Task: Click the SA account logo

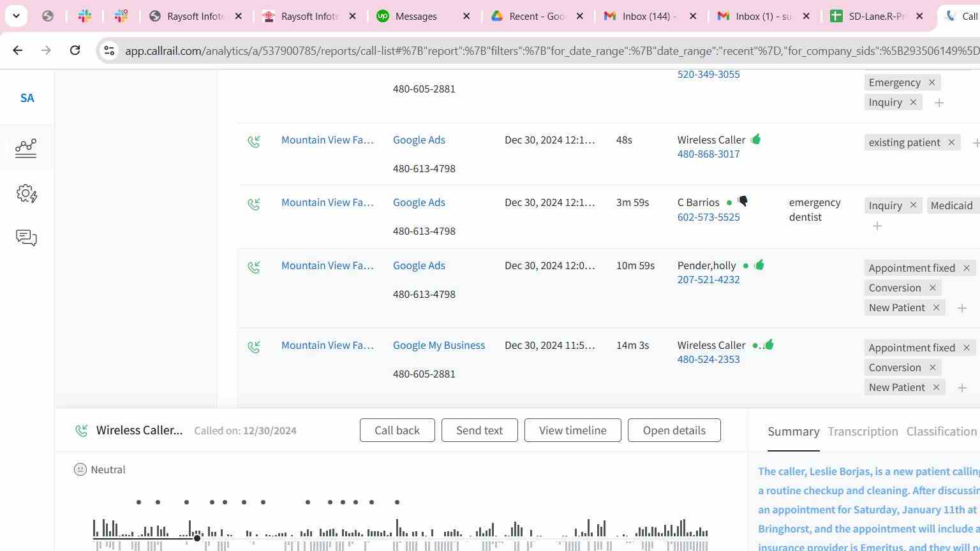Action: point(27,98)
